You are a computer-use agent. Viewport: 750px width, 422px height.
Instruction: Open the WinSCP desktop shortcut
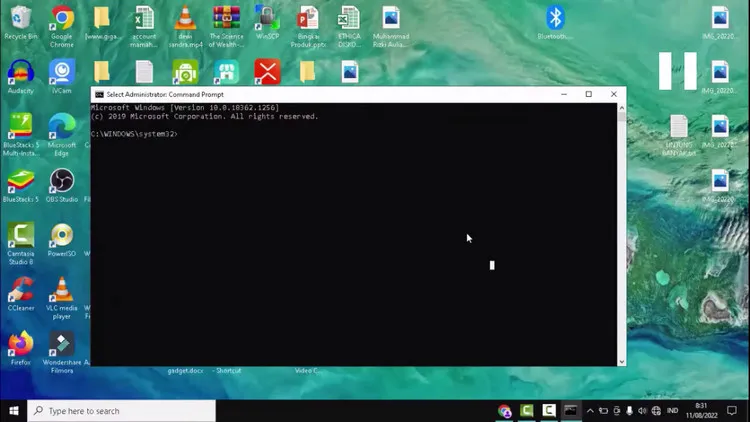click(x=267, y=23)
